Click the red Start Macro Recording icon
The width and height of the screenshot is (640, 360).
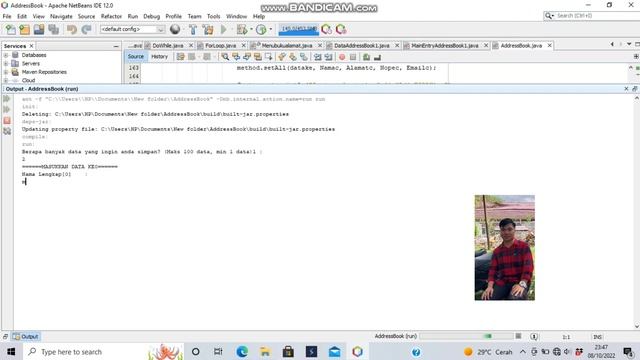(342, 57)
